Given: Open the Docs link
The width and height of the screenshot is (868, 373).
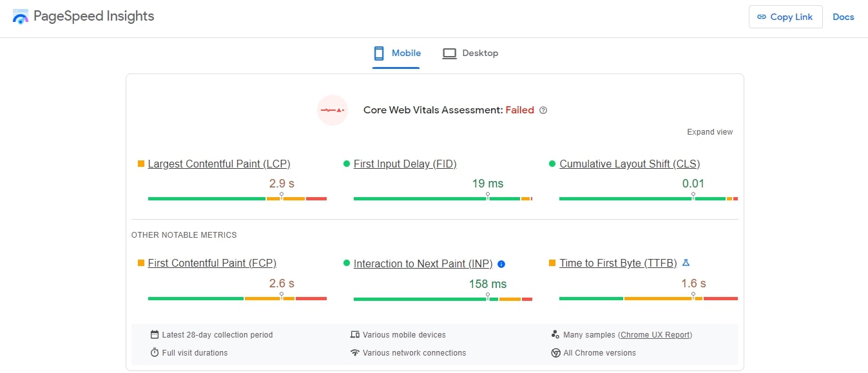Looking at the screenshot, I should point(843,17).
